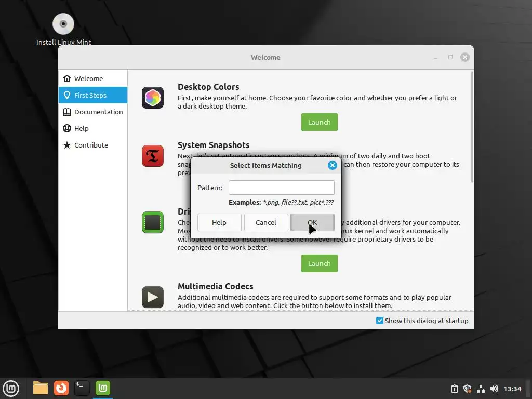532x399 pixels.
Task: Click the Welcome app taskbar button
Action: [103, 388]
